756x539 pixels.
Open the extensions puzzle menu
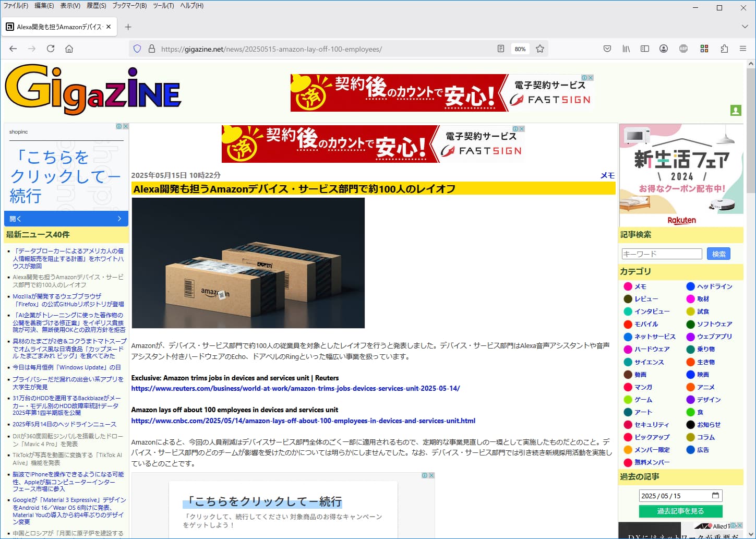(x=724, y=49)
